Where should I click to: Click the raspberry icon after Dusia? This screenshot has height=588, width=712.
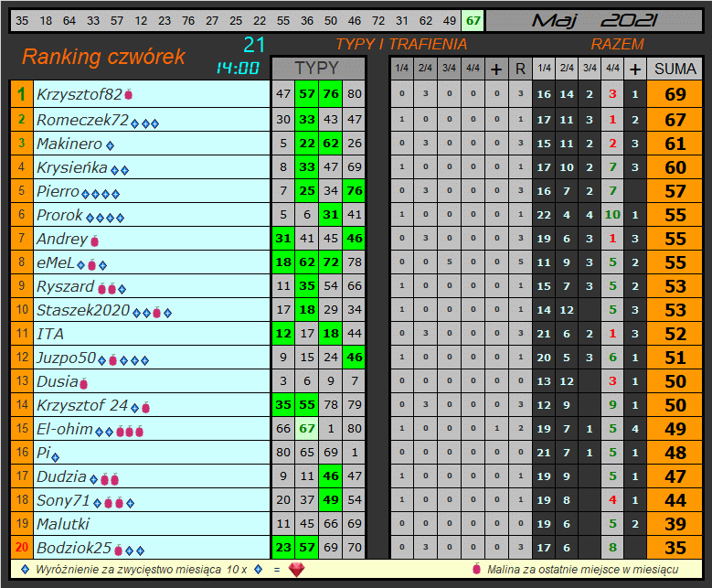[83, 383]
